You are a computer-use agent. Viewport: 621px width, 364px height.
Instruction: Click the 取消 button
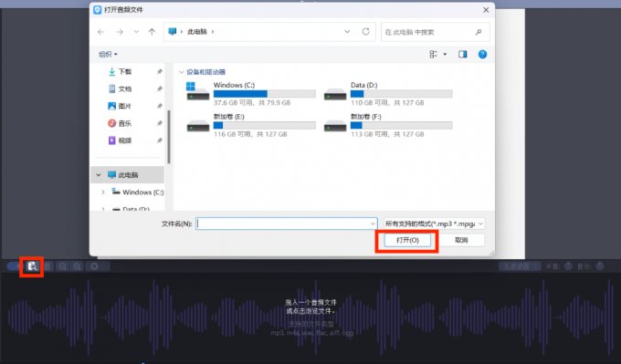(461, 240)
